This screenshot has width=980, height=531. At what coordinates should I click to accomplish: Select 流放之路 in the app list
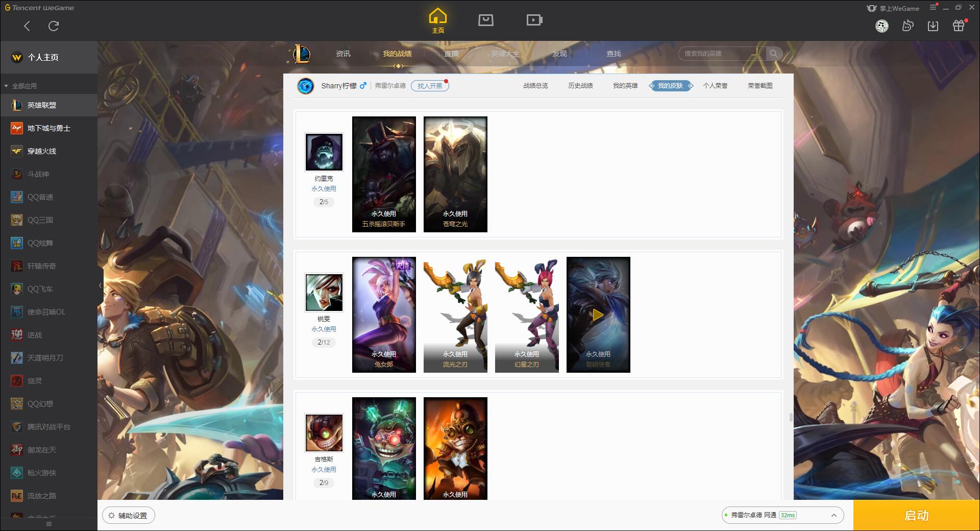pos(48,496)
